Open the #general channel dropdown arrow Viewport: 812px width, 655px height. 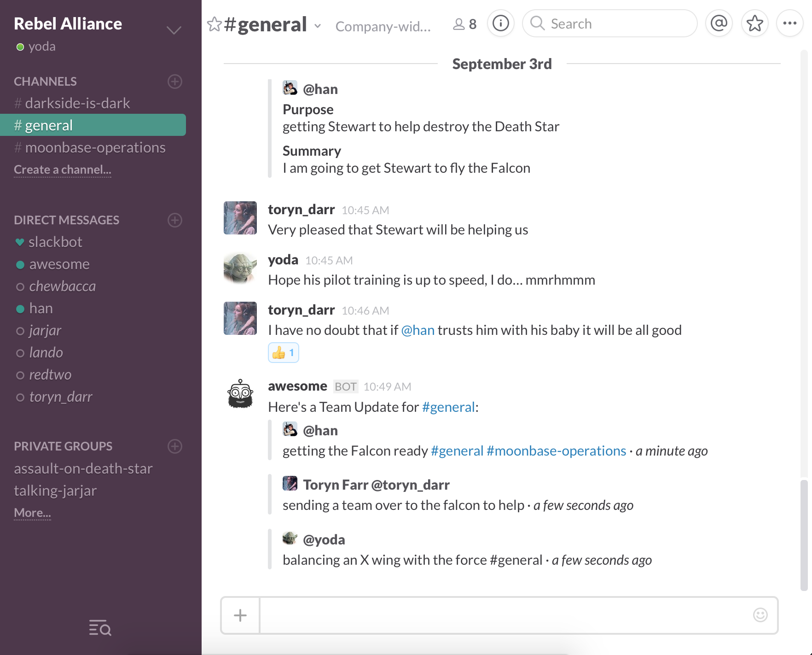pyautogui.click(x=318, y=26)
